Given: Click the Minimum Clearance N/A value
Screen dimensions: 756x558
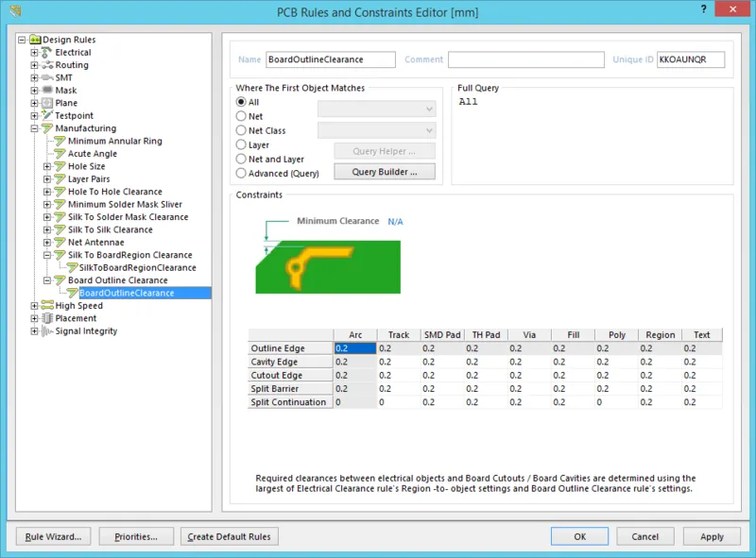Looking at the screenshot, I should pyautogui.click(x=395, y=222).
